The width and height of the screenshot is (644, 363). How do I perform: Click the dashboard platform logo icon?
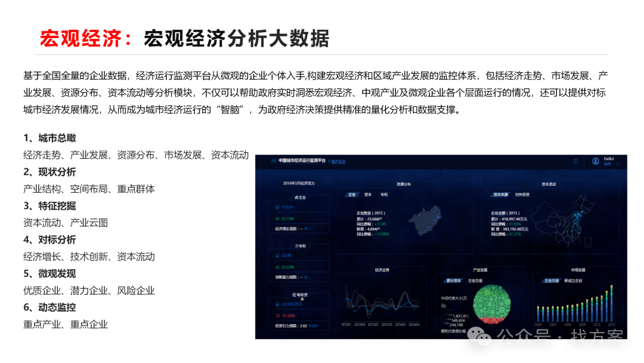click(274, 161)
